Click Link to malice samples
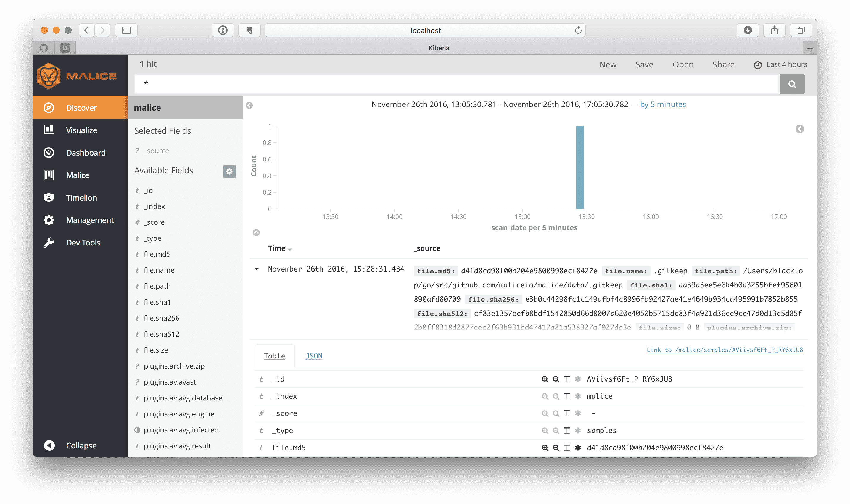 point(725,349)
